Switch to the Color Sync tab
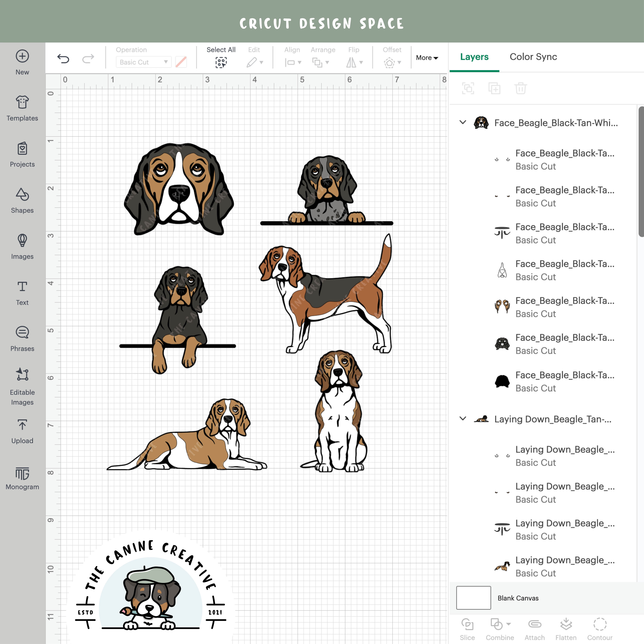The image size is (644, 644). pos(533,57)
